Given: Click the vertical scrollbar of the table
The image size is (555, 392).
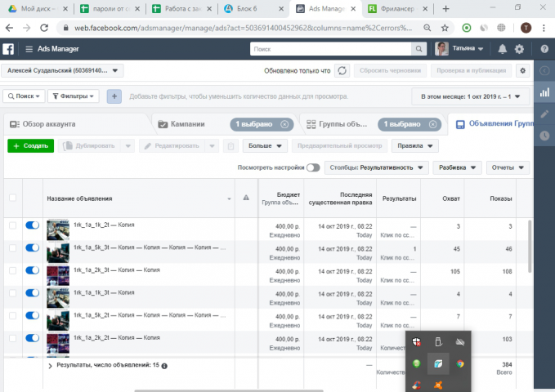Looking at the screenshot, I should 530,247.
